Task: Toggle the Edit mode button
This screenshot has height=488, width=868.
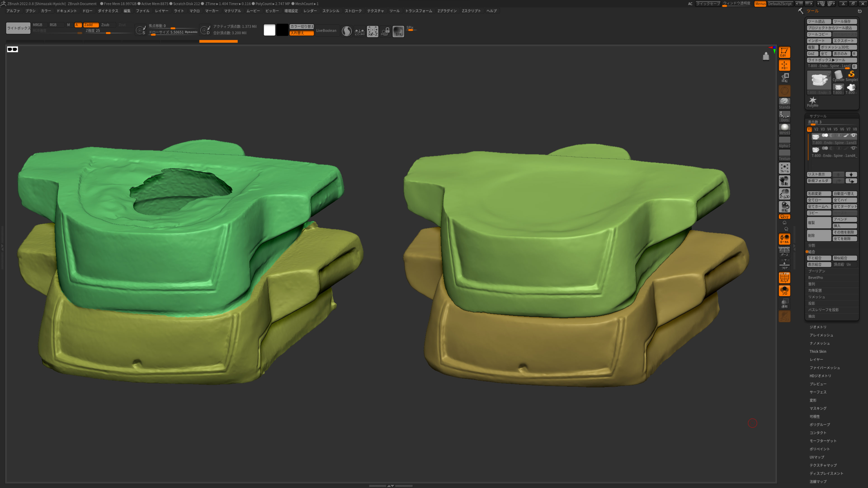Action: tap(784, 52)
